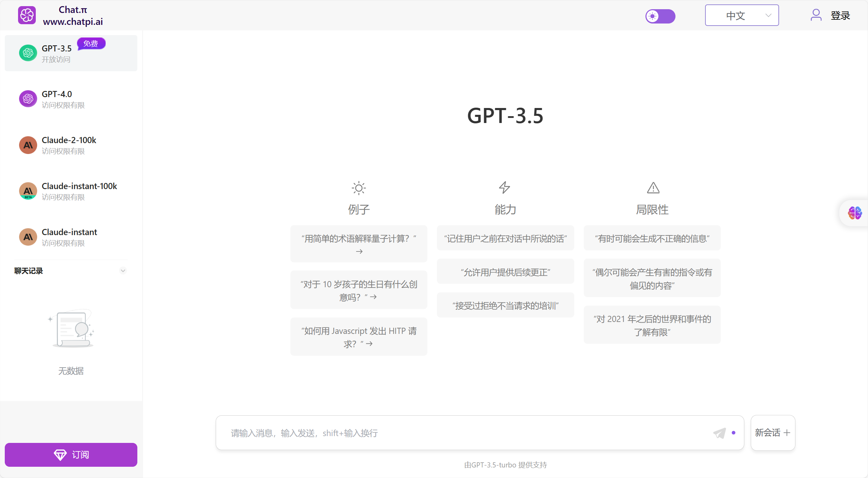The image size is (868, 478).
Task: Click the green GPT-3.5 model icon
Action: (x=28, y=53)
